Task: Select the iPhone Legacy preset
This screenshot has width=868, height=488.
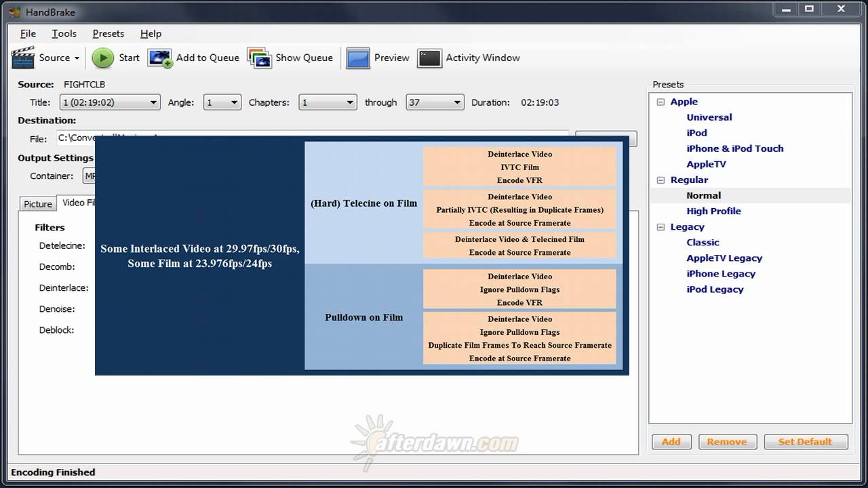Action: click(x=721, y=274)
